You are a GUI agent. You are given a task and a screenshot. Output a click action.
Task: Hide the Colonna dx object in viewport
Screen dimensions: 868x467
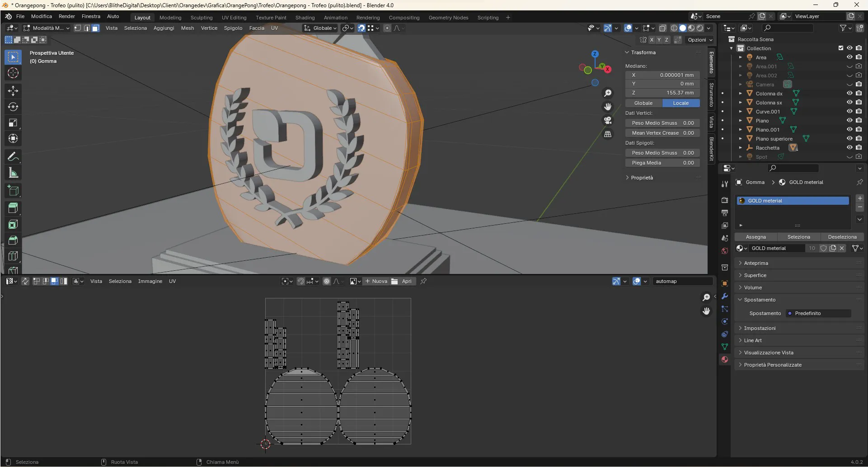849,93
